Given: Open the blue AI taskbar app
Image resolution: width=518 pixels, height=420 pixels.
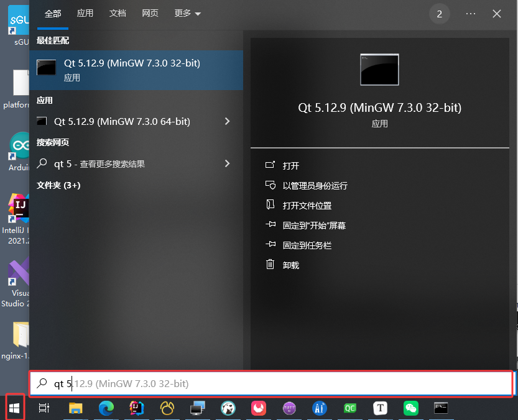Looking at the screenshot, I should point(320,408).
